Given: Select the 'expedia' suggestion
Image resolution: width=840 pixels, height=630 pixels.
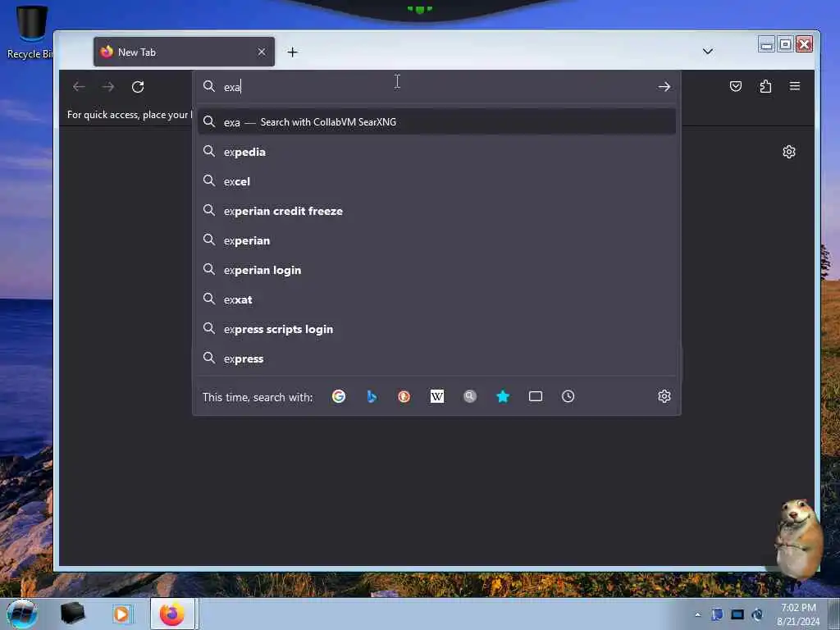Looking at the screenshot, I should pos(436,152).
